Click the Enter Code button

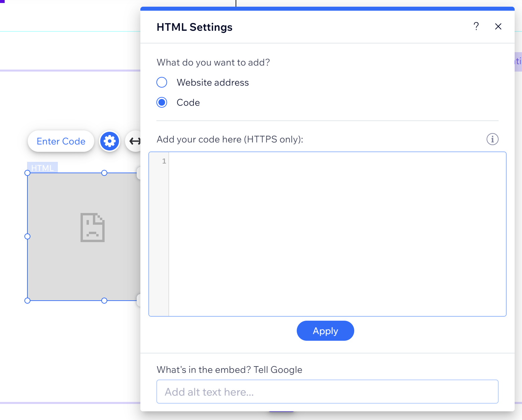pos(61,141)
